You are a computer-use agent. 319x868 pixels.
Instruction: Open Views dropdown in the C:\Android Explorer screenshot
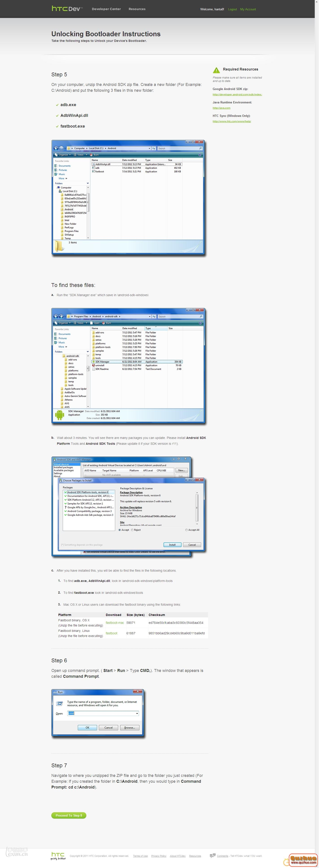pyautogui.click(x=80, y=155)
